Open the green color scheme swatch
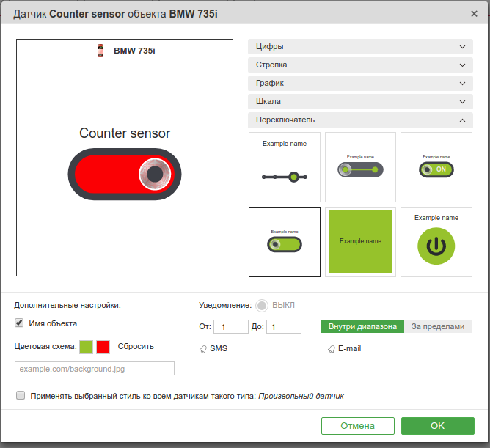Viewport: 490px width, 448px height. point(86,347)
